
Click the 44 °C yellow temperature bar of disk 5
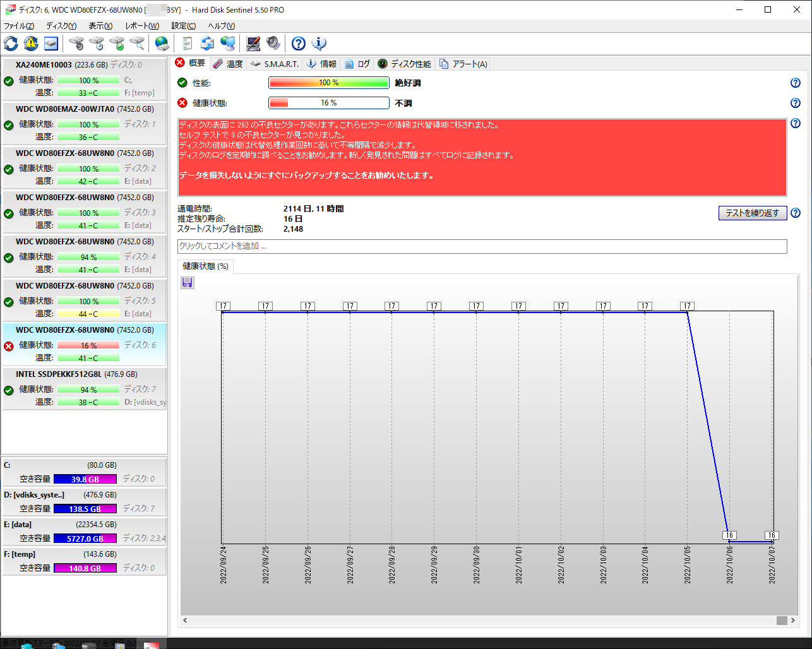[x=88, y=314]
